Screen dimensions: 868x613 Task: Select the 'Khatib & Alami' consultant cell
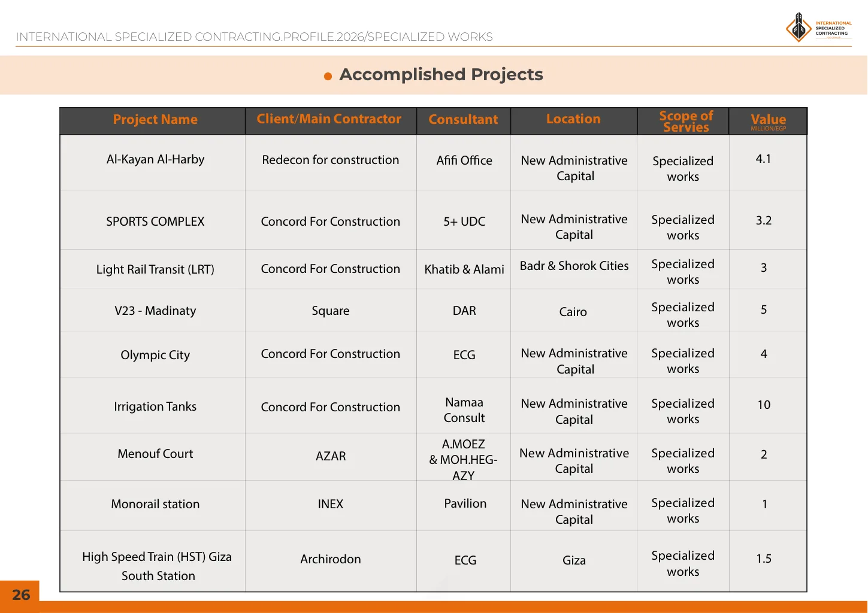point(464,269)
